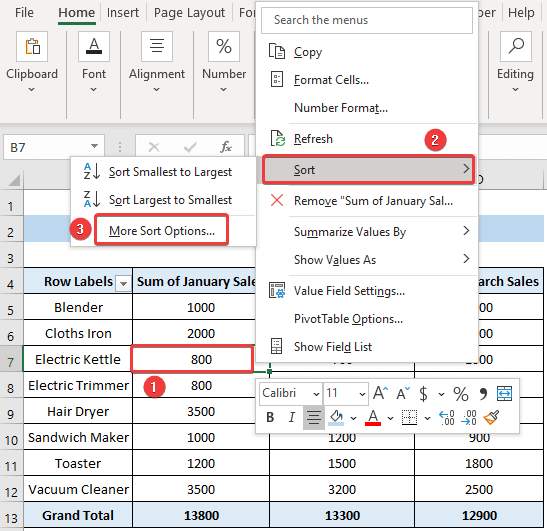The height and width of the screenshot is (531, 547).
Task: Click the Insert Function fx icon
Action: coord(226,147)
